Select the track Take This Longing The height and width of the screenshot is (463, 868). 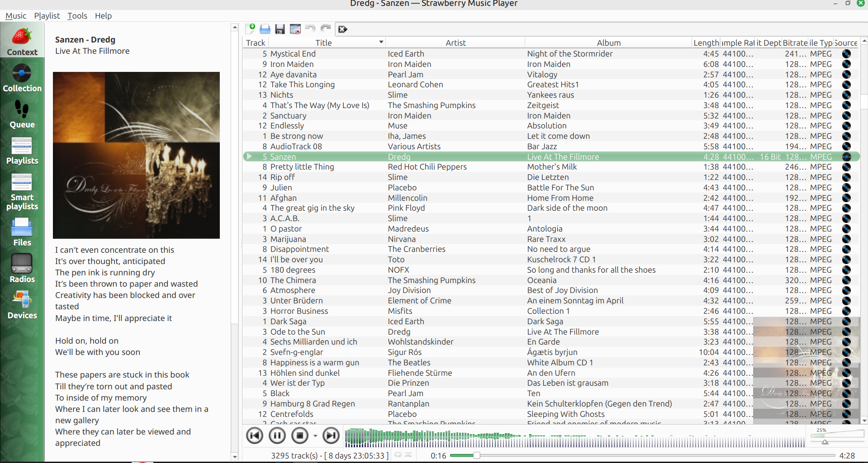(302, 85)
